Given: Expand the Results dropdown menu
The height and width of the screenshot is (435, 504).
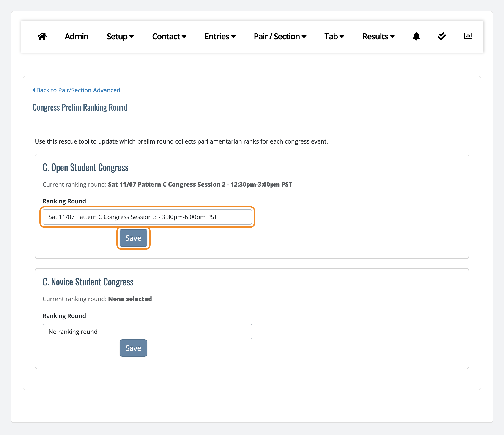Looking at the screenshot, I should click(378, 36).
